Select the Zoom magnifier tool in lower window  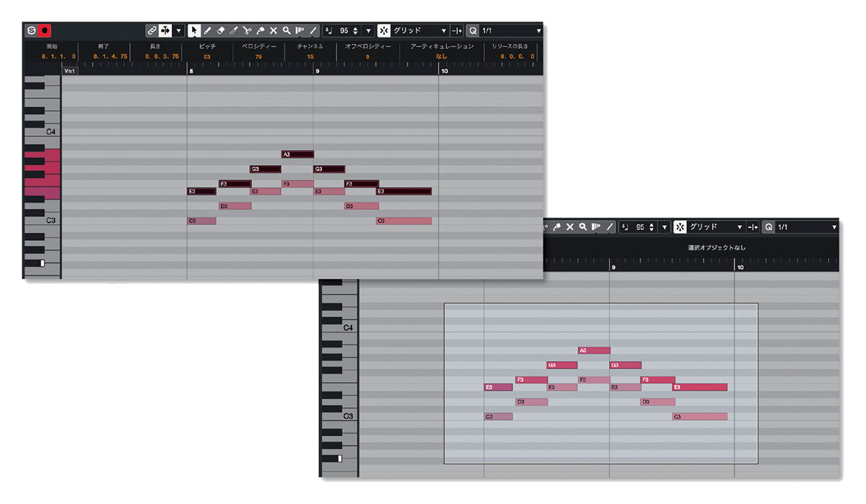click(x=583, y=226)
